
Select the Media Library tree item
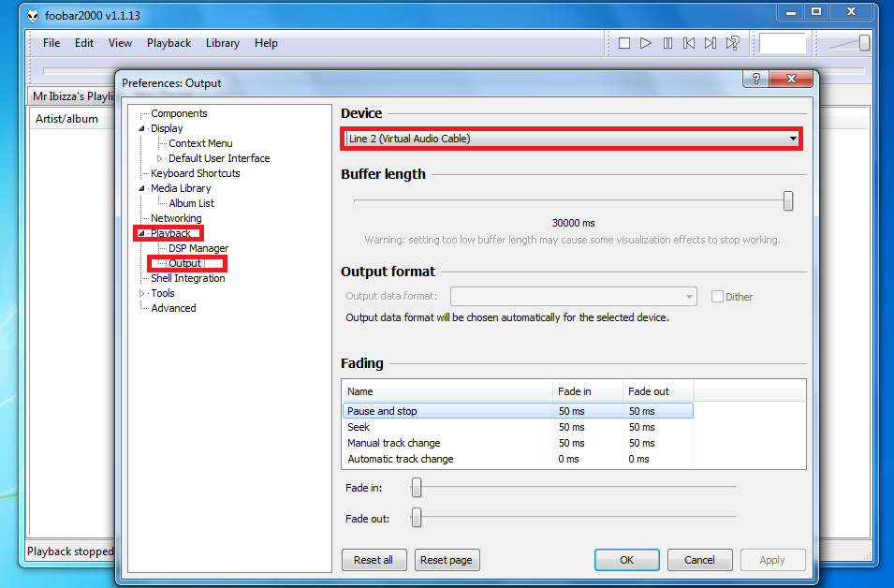pyautogui.click(x=181, y=188)
